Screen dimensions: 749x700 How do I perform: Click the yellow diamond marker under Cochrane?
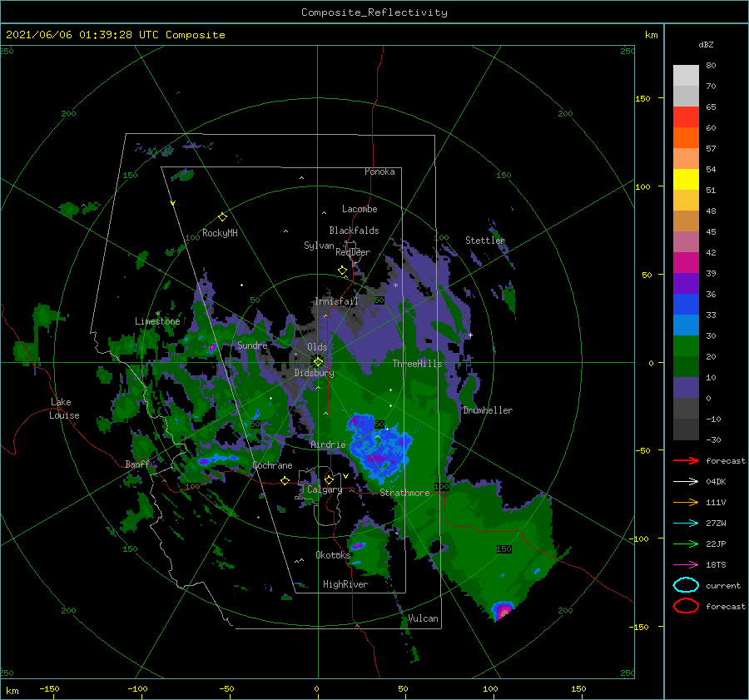pyautogui.click(x=285, y=480)
